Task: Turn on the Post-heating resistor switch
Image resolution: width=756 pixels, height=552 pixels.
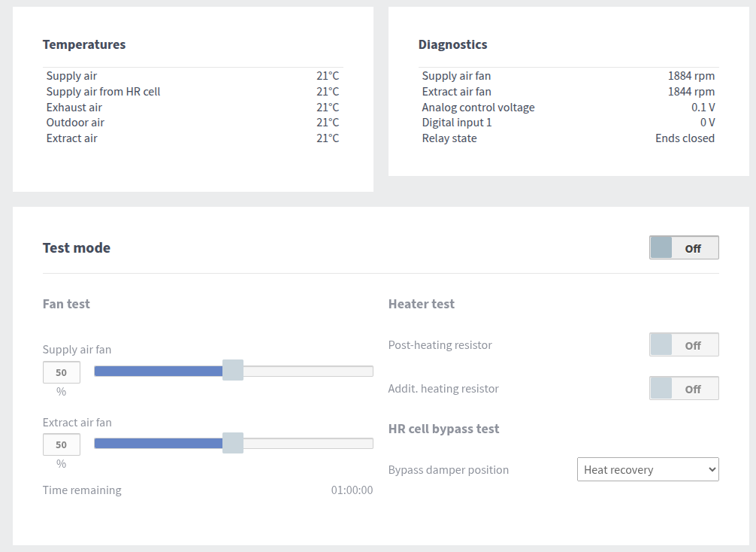Action: [684, 345]
